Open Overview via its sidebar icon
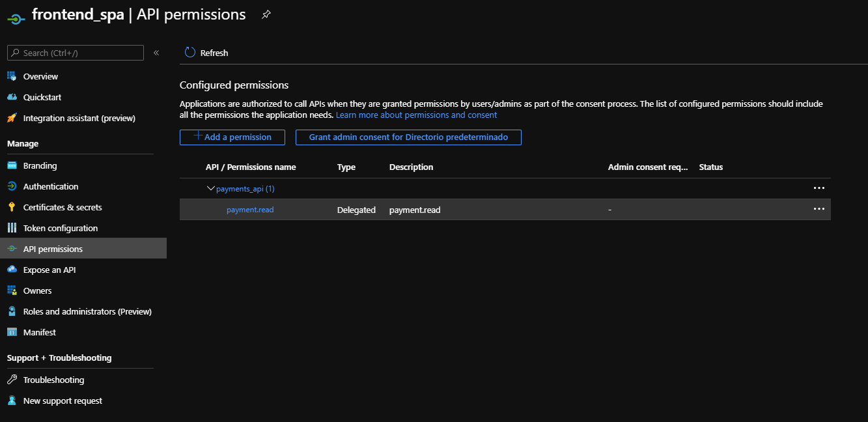 [x=12, y=76]
